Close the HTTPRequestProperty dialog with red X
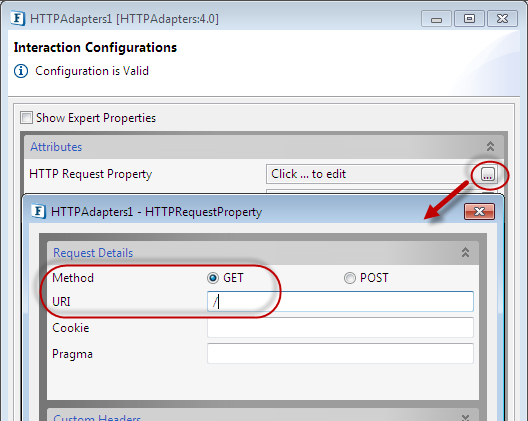 pos(479,212)
